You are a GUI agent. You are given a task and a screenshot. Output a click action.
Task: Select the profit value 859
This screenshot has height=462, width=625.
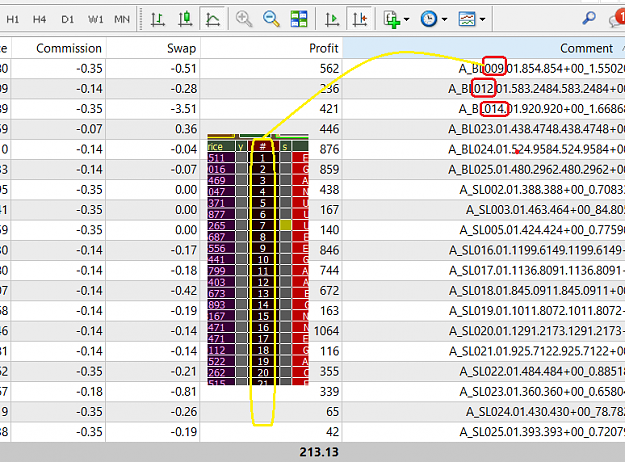pyautogui.click(x=329, y=169)
